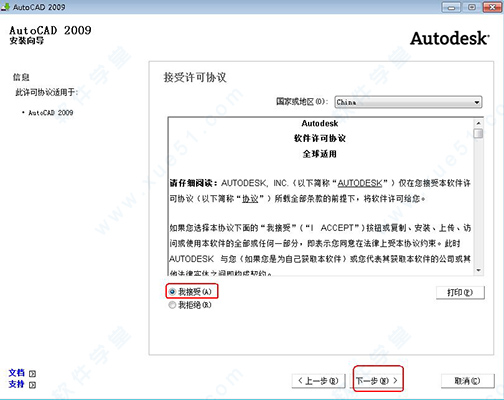Viewport: 504px width, 400px height.
Task: Click the 此许可协议适用于 sidebar text
Action: click(46, 92)
